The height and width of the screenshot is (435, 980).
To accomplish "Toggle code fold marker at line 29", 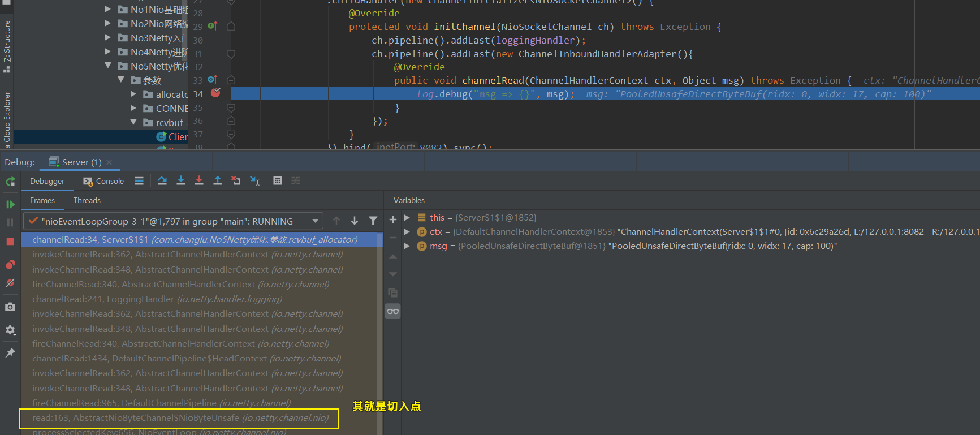I will 231,27.
